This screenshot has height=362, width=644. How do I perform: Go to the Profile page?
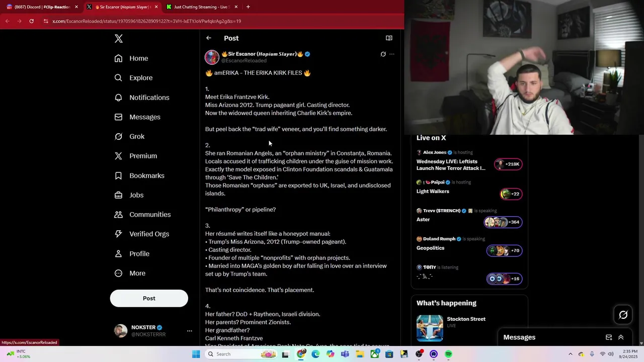(132, 253)
